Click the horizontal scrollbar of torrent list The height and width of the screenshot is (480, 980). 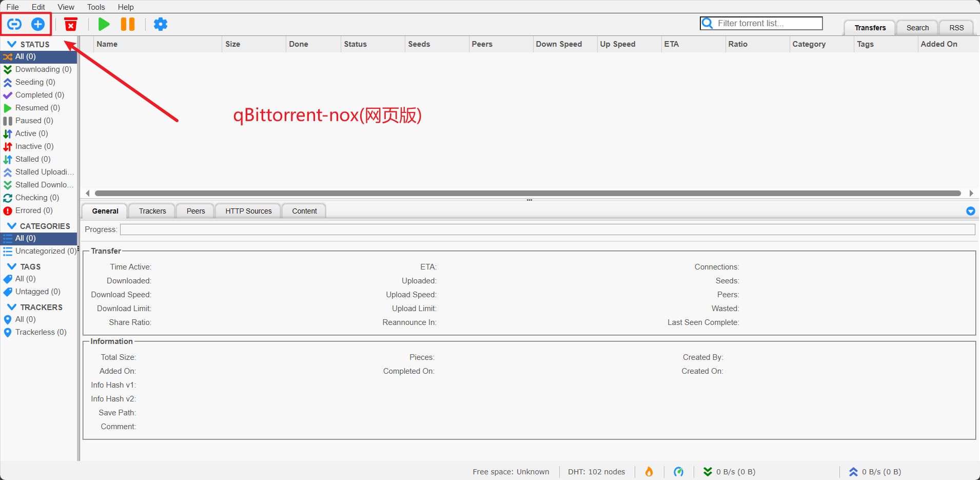527,194
